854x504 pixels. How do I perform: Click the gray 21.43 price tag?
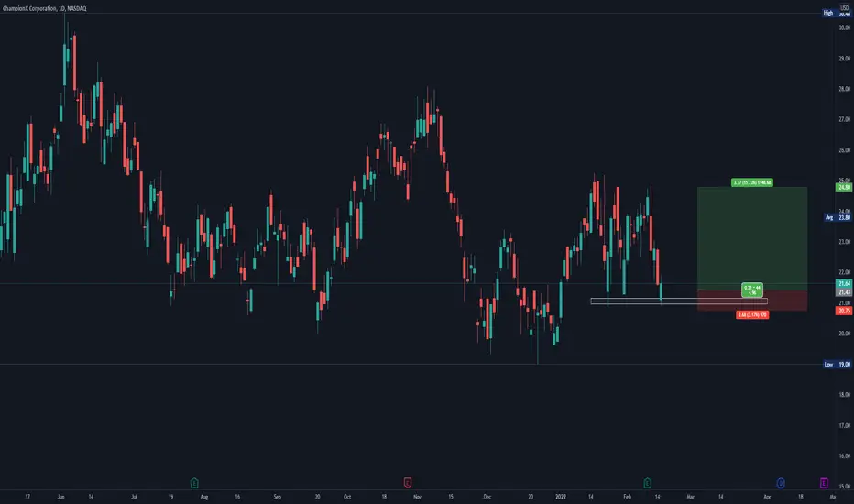click(x=844, y=292)
